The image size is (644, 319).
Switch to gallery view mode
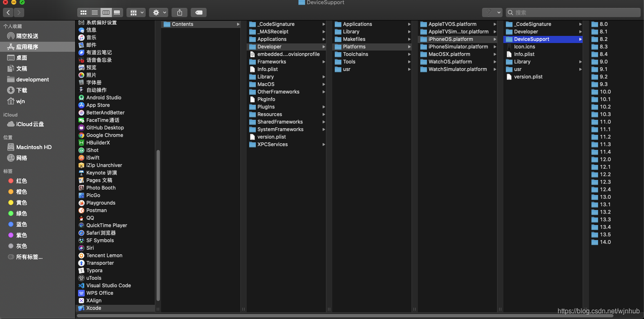point(117,13)
